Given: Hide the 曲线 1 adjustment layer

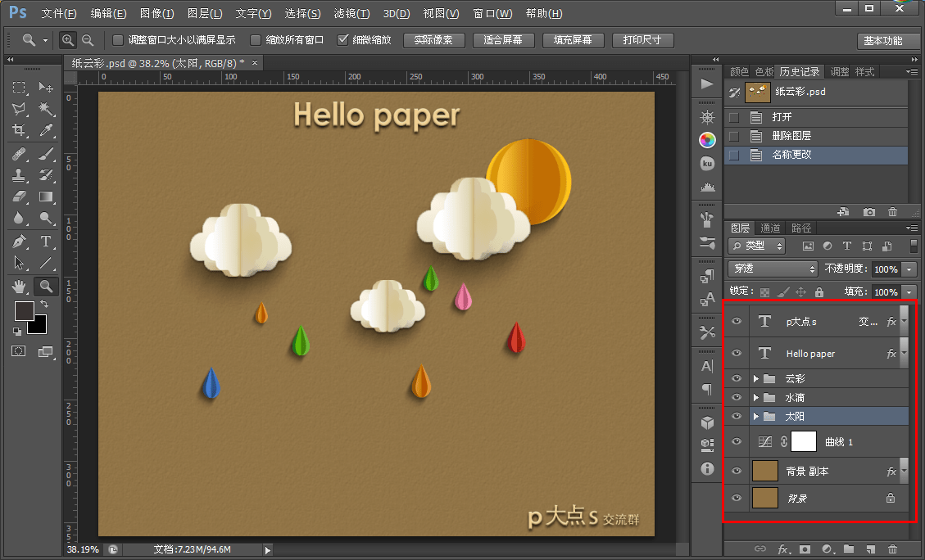Looking at the screenshot, I should (737, 441).
